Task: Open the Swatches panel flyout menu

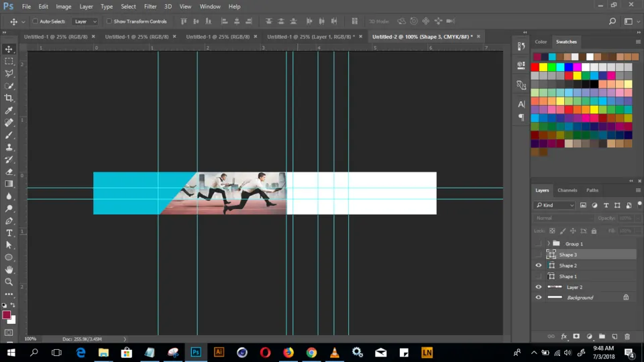Action: click(x=638, y=42)
